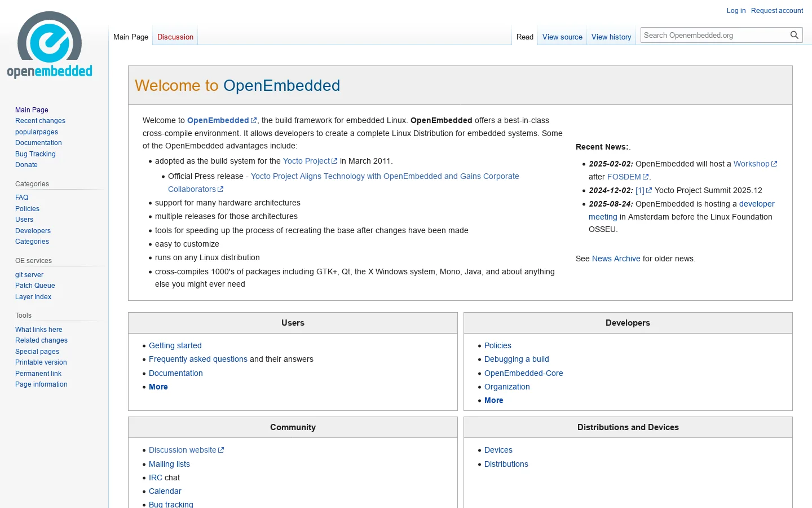Select the Main Page tab

point(131,37)
